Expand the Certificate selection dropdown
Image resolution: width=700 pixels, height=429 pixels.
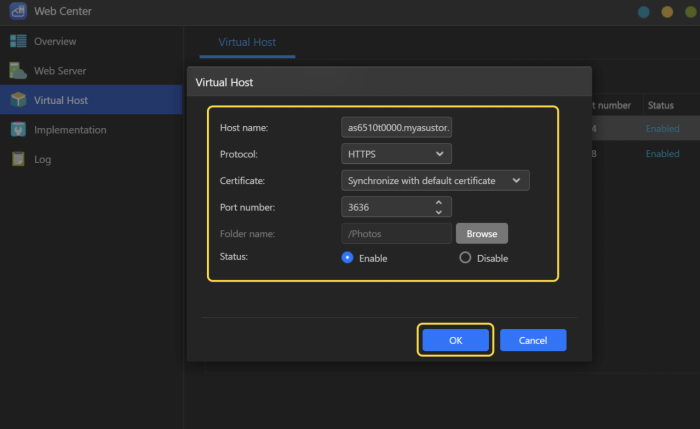click(x=434, y=180)
